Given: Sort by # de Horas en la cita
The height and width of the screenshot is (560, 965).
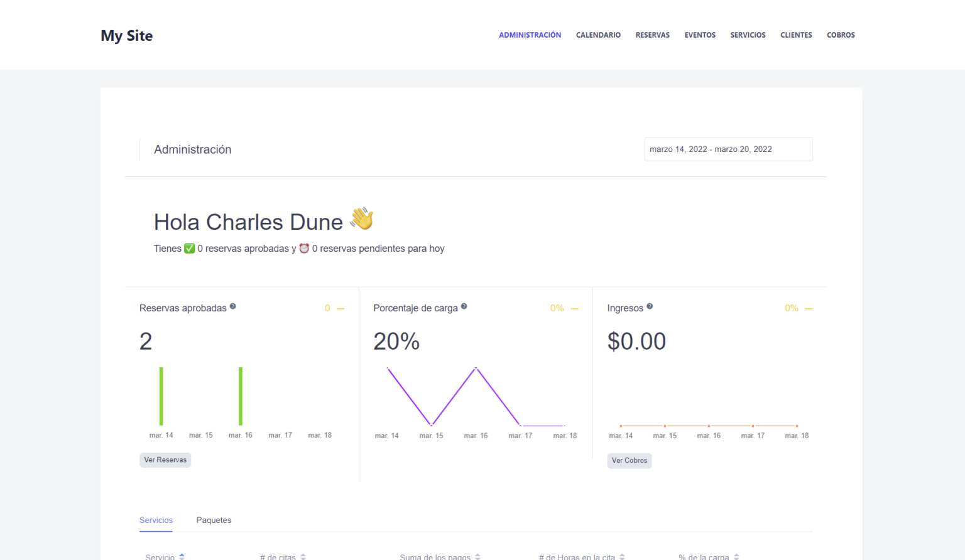Looking at the screenshot, I should pyautogui.click(x=622, y=556).
